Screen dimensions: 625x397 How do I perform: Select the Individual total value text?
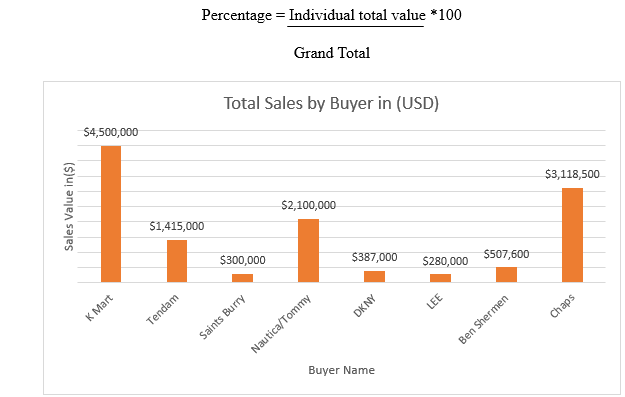click(x=357, y=15)
